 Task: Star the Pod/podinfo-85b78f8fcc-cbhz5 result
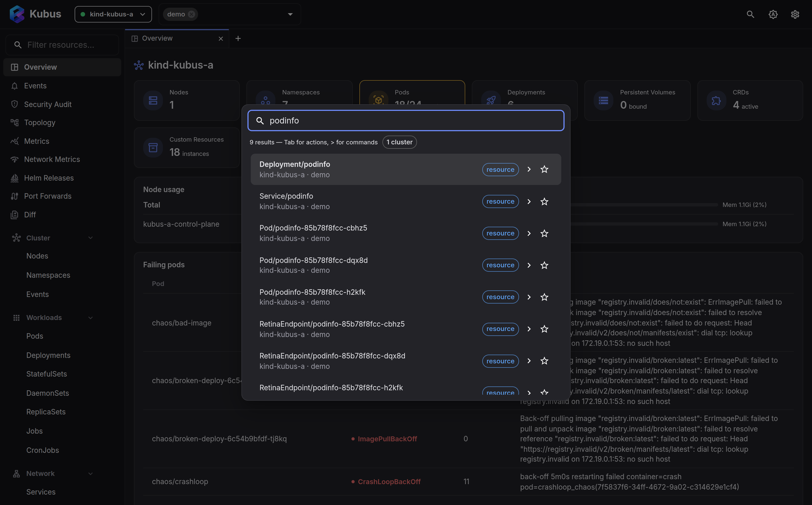pyautogui.click(x=544, y=233)
